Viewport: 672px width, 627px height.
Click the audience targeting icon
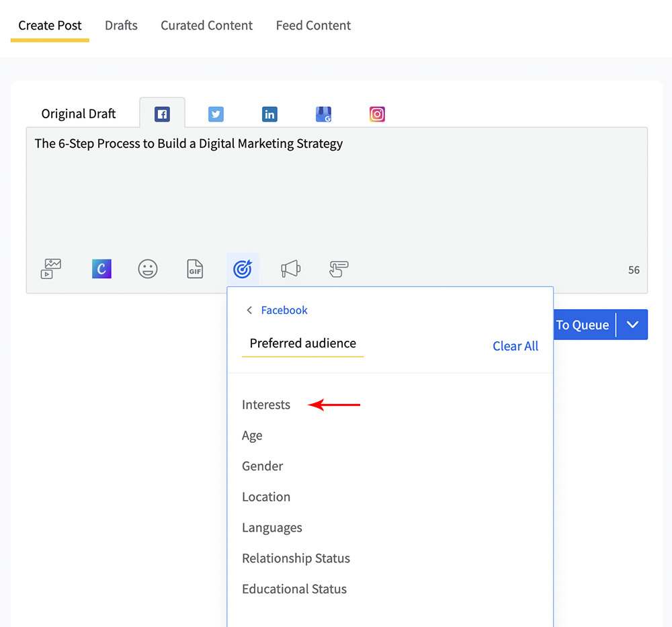(x=243, y=269)
